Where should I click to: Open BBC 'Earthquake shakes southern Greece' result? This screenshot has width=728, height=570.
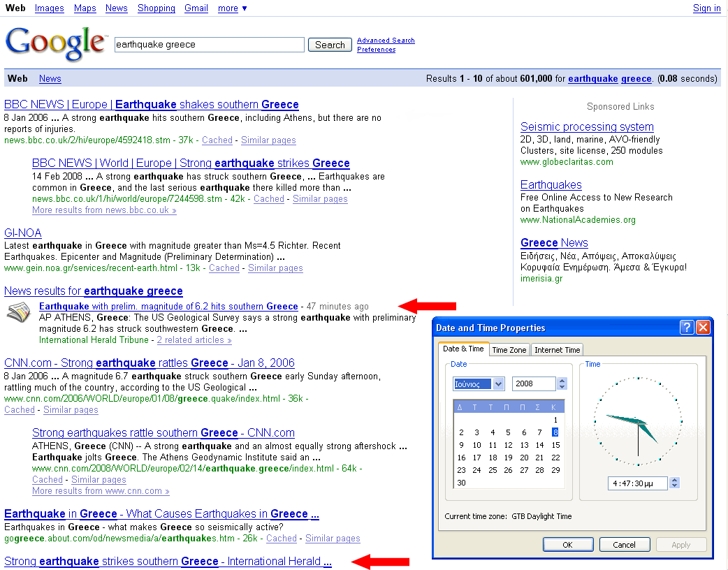point(152,105)
